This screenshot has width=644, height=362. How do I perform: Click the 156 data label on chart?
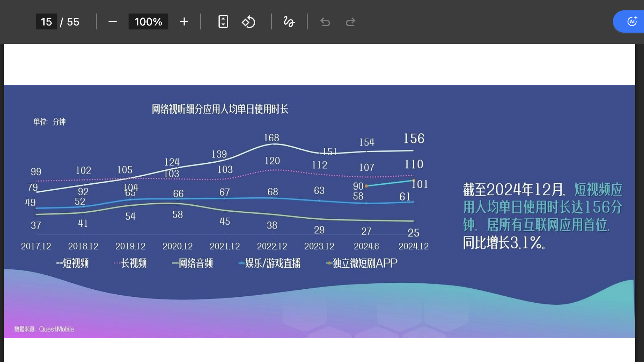(414, 138)
